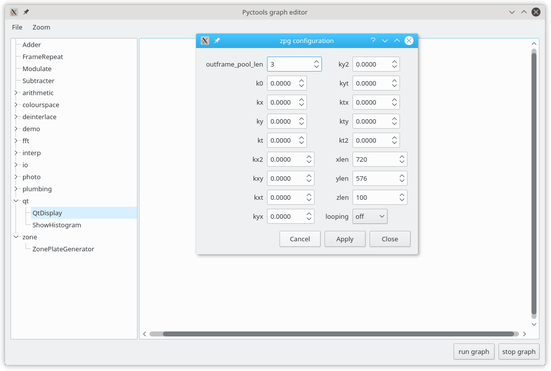Expand the demo tree node
Screen dimensions: 551x371
point(16,129)
